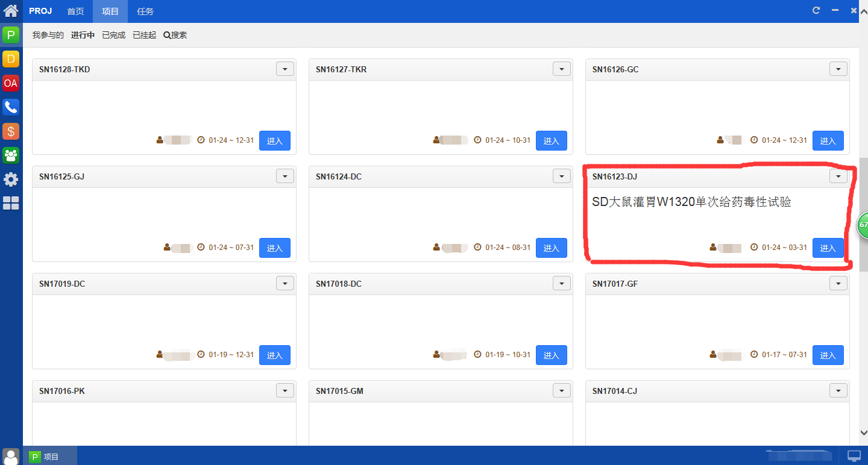Expand the SN16123-DJ card dropdown menu
Screen dimensions: 868x465
(x=838, y=176)
